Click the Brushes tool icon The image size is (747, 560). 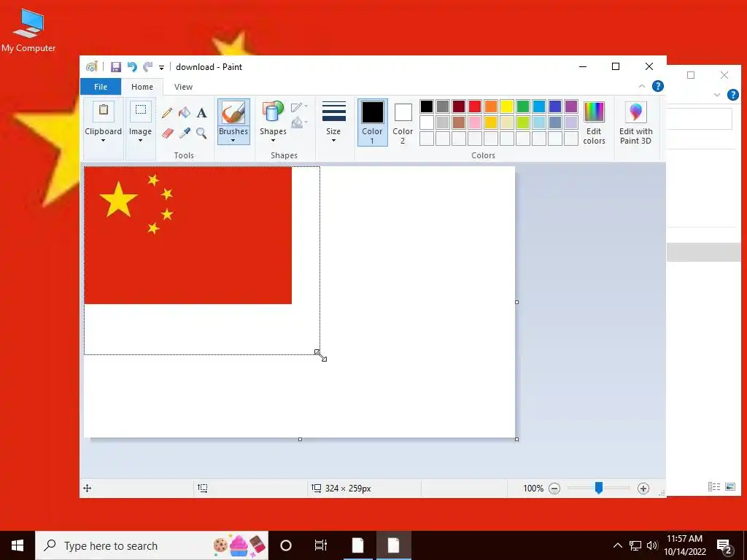coord(233,112)
